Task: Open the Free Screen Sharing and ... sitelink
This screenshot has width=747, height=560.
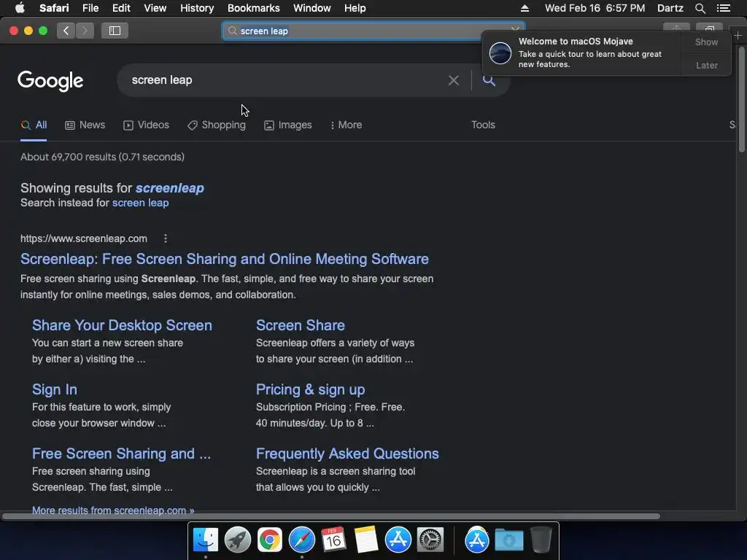Action: click(x=121, y=454)
